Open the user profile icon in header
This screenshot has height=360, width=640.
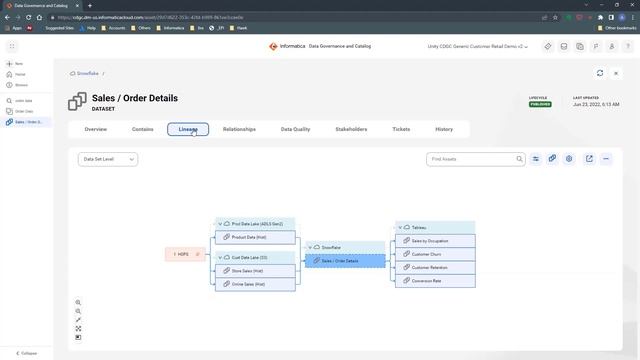point(612,47)
